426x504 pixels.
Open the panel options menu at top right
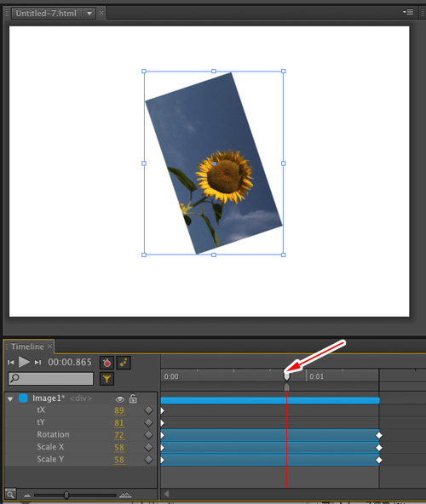[408, 12]
